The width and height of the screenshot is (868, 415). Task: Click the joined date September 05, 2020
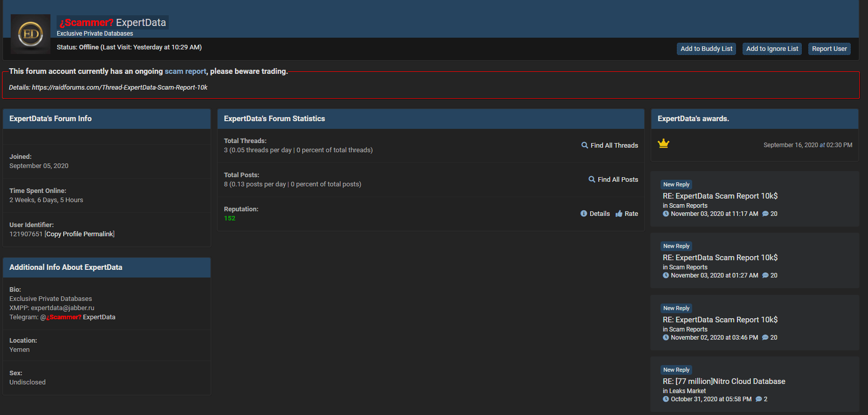point(39,166)
